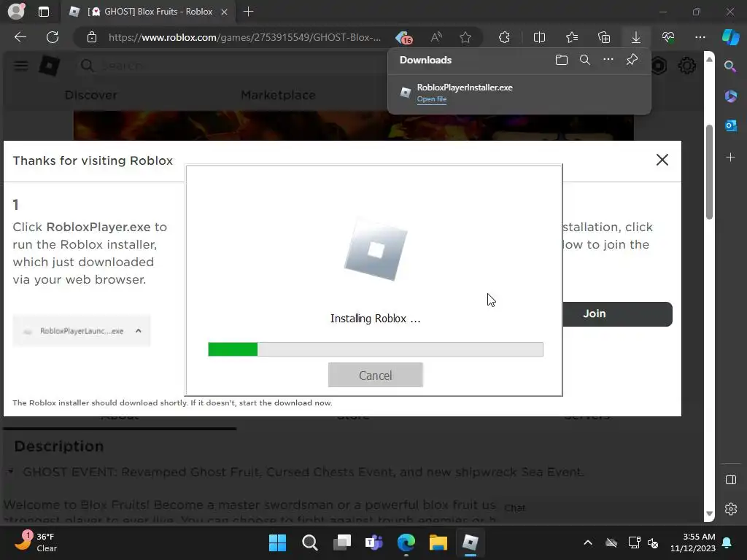Cancel the Roblox installation

pos(376,376)
